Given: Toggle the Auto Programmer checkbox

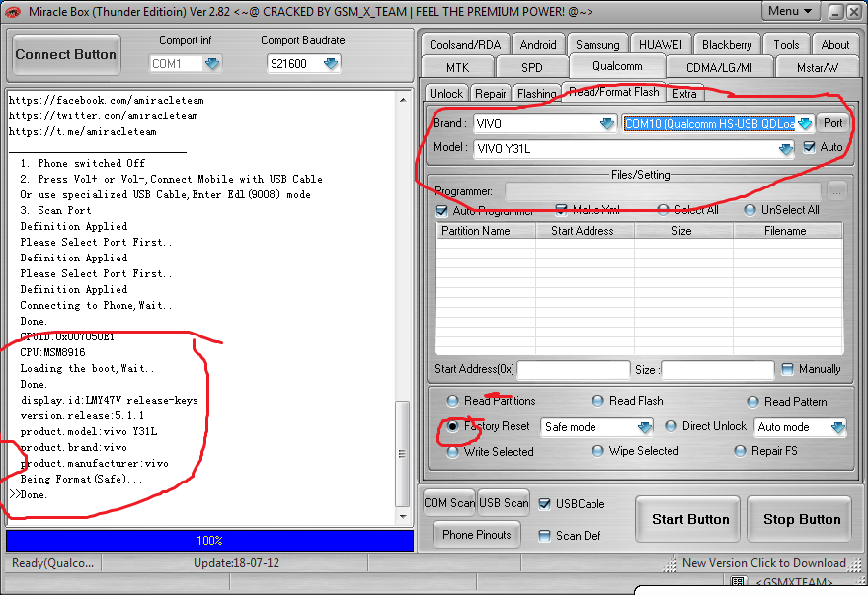Looking at the screenshot, I should click(x=441, y=211).
